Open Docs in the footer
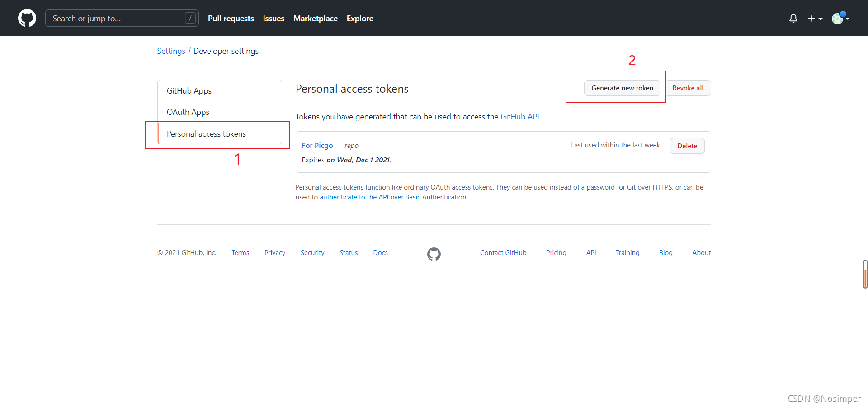Viewport: 868px width, 408px height. pyautogui.click(x=381, y=253)
